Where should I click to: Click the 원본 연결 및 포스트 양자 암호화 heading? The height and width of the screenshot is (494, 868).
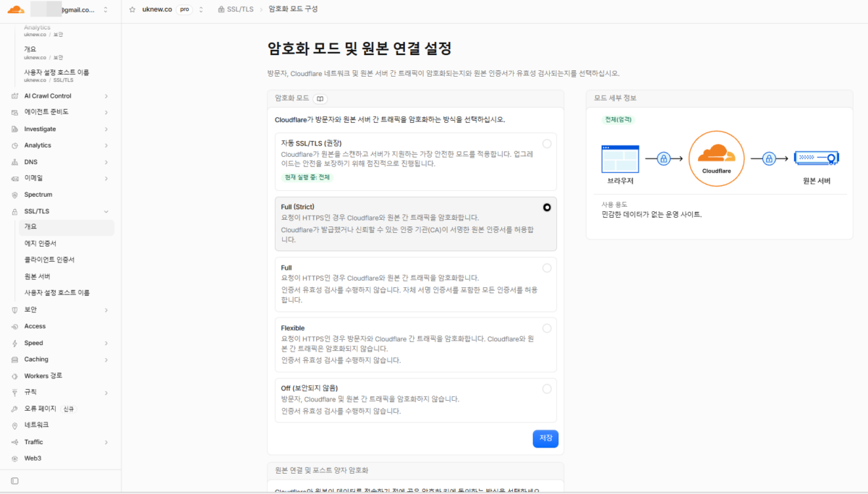click(x=323, y=470)
